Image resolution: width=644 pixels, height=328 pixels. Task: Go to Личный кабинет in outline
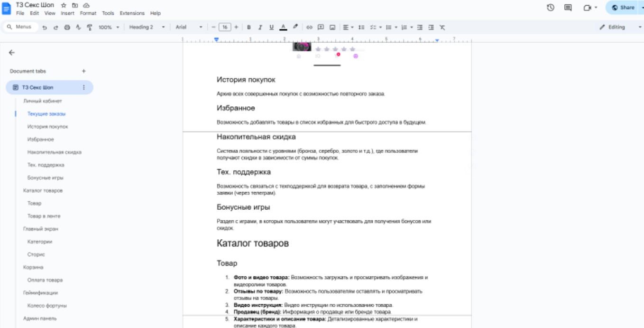43,101
